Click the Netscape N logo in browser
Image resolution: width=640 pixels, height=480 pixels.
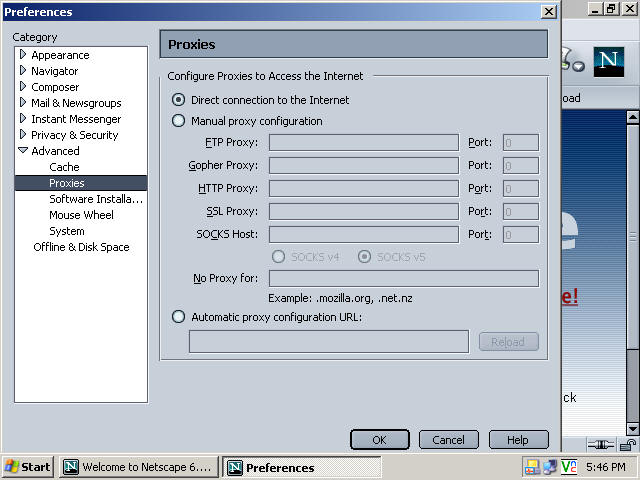click(x=609, y=62)
